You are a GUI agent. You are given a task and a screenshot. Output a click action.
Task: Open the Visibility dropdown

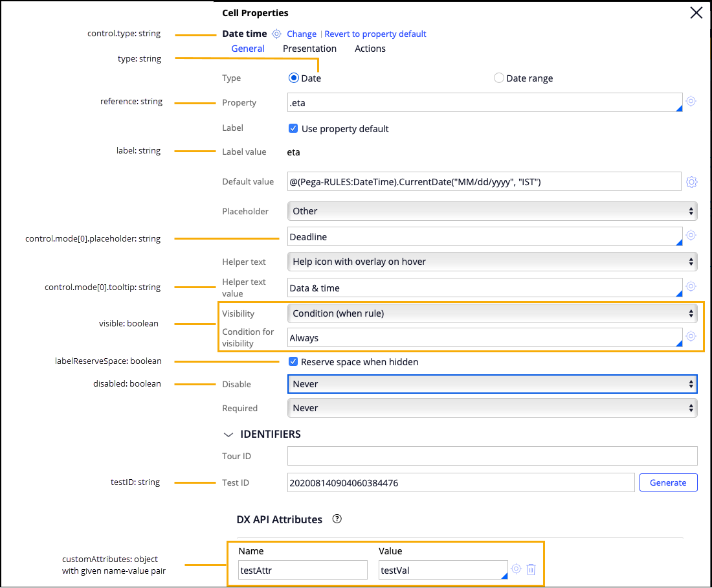pos(492,313)
